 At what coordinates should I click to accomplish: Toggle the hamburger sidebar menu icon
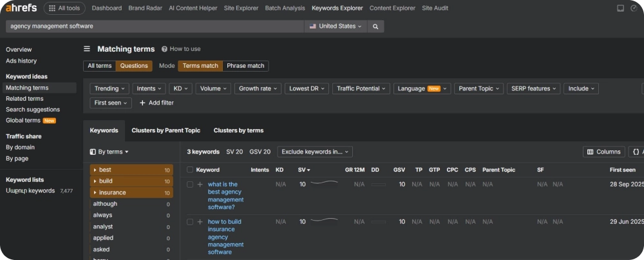click(x=87, y=49)
